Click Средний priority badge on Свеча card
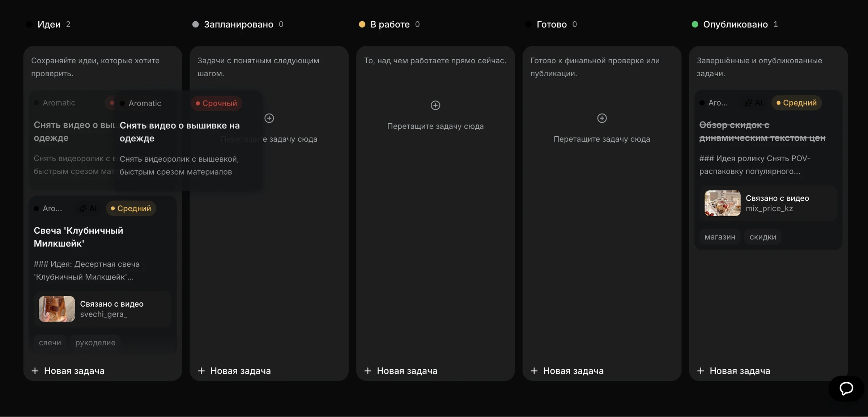Viewport: 868px width, 417px height. click(131, 208)
